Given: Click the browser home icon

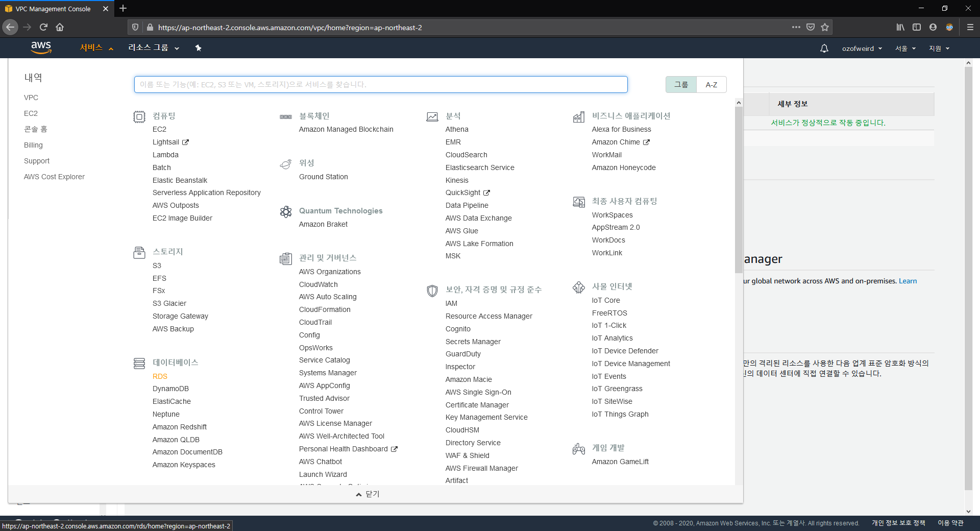Looking at the screenshot, I should tap(60, 27).
